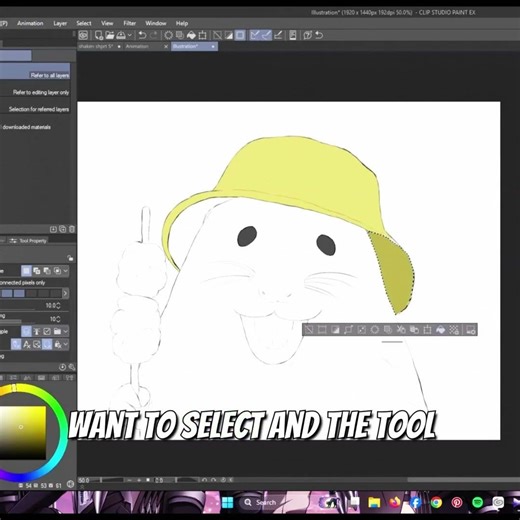Click New tone icon in selection launcher
The height and width of the screenshot is (520, 520).
pos(454,330)
